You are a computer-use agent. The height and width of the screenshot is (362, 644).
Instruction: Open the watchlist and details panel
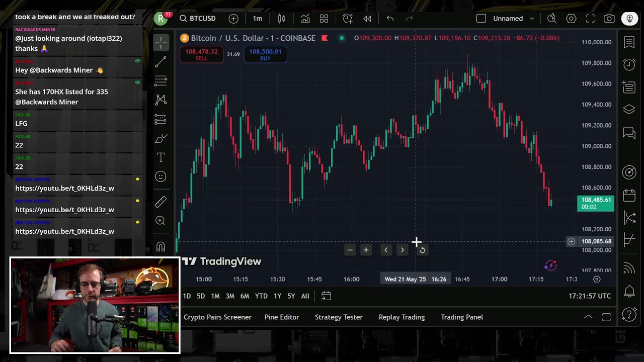[x=629, y=43]
